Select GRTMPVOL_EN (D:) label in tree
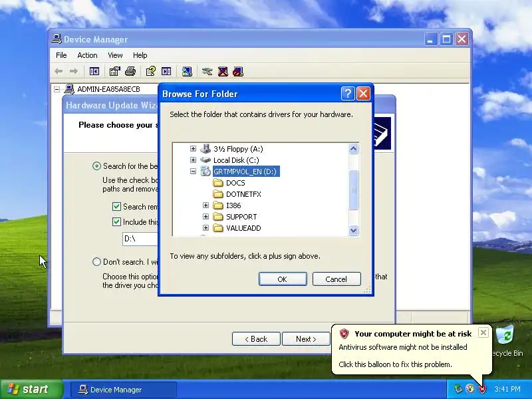 click(245, 172)
